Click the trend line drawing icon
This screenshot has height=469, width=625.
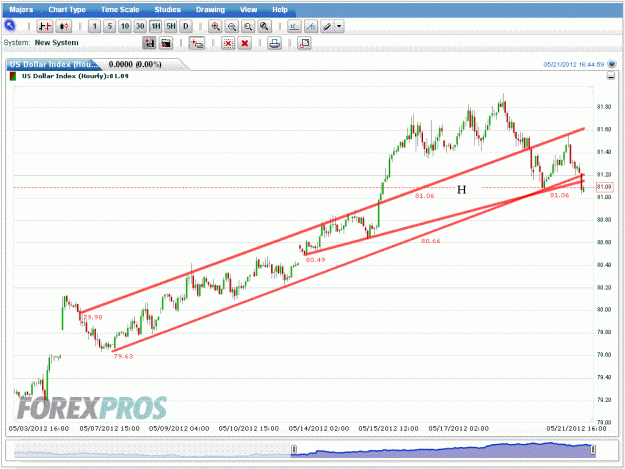click(311, 27)
